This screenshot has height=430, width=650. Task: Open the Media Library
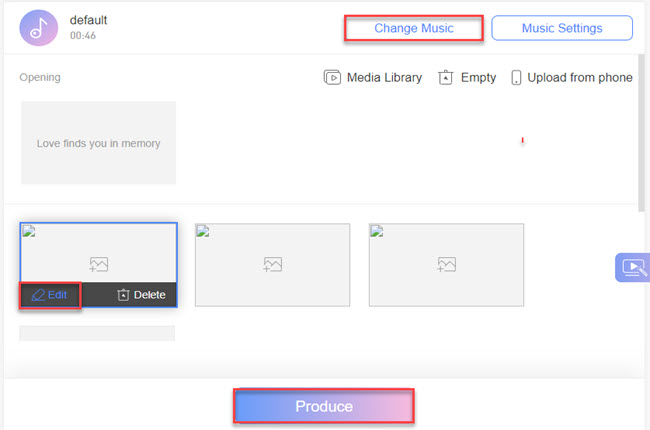pyautogui.click(x=373, y=78)
